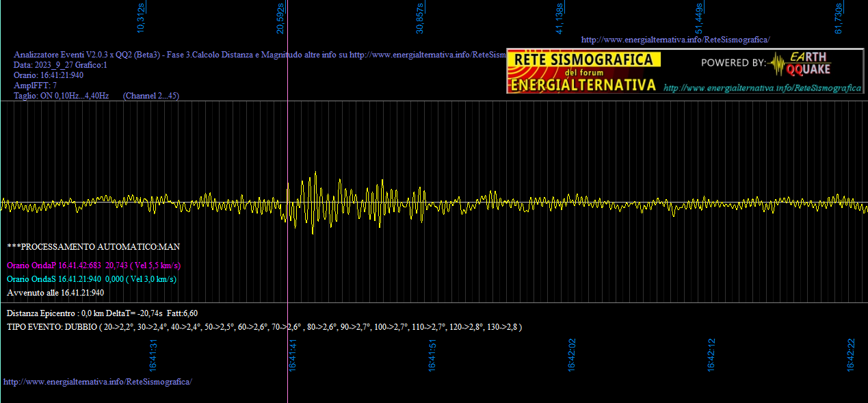Open the green italic ReteSismografica link under Earth QQuake
868x403 pixels.
click(763, 88)
